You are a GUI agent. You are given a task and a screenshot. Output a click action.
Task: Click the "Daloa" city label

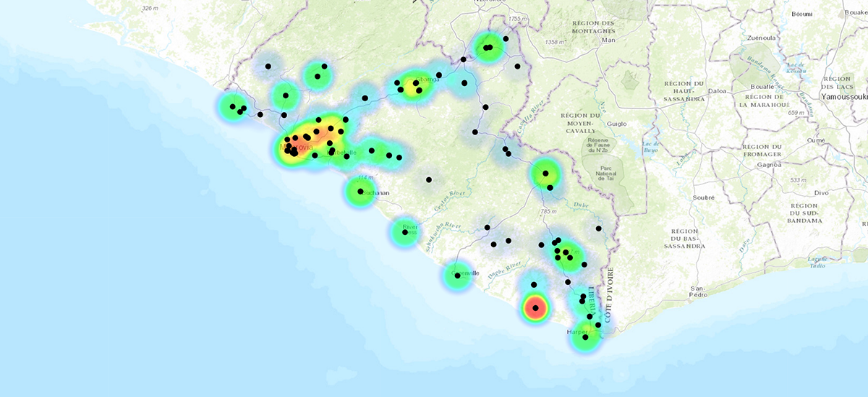[717, 91]
